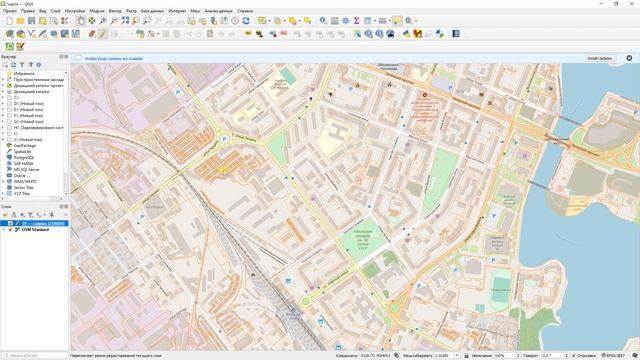Expand the XYZ Tiles node in Browser

point(3,193)
